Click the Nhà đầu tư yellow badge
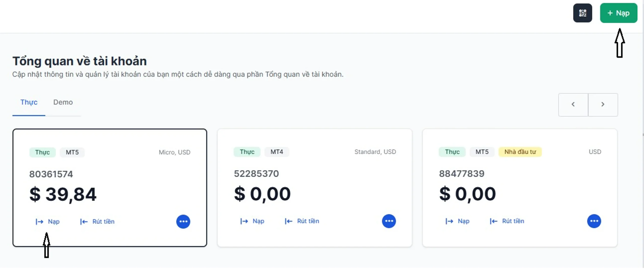 click(520, 152)
